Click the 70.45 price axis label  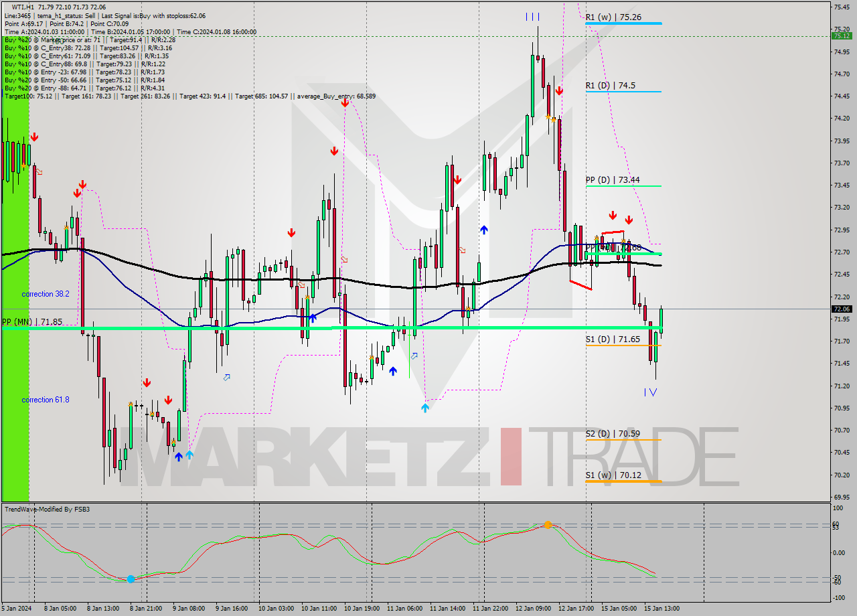pos(841,453)
